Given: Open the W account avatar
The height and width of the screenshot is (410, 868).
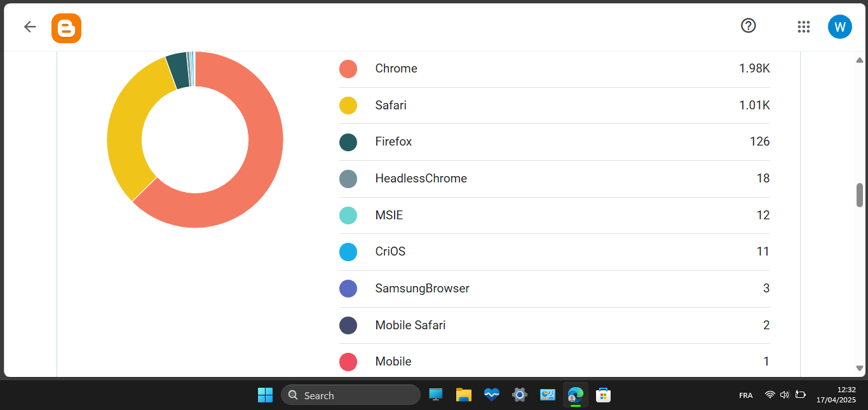Looking at the screenshot, I should pos(839,27).
